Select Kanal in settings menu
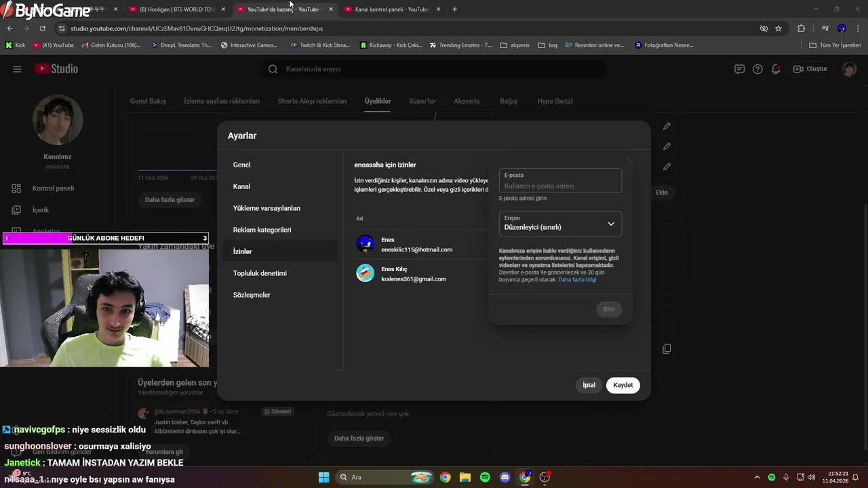The height and width of the screenshot is (488, 868). tap(279, 186)
